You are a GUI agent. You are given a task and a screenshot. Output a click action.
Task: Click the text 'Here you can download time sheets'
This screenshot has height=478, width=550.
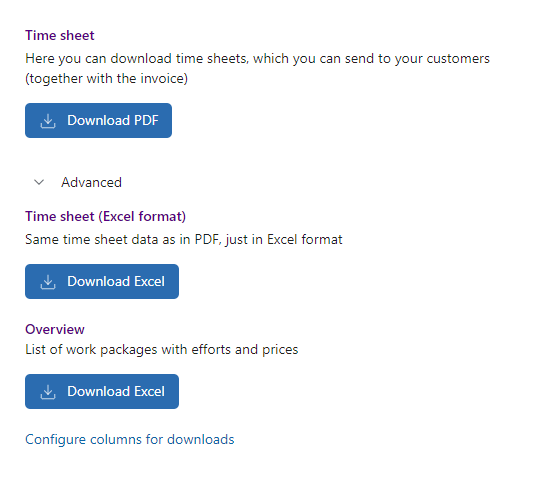point(137,59)
